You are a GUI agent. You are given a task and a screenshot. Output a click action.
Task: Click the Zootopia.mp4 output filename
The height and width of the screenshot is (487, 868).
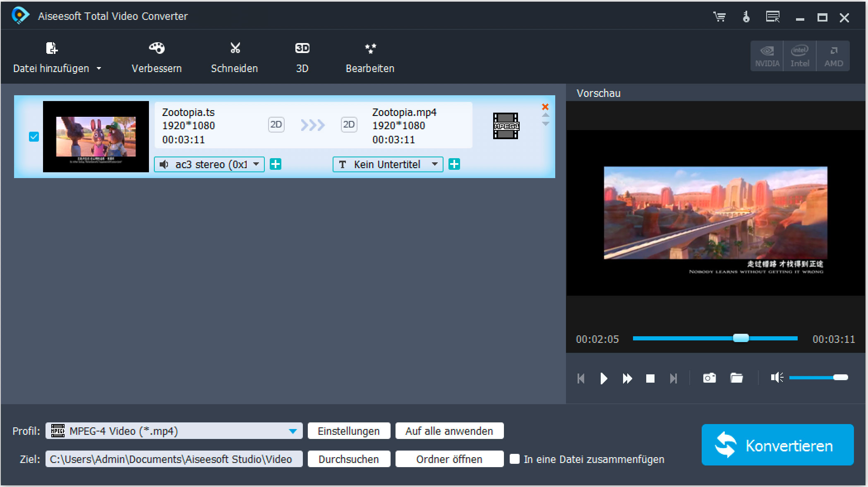point(404,112)
